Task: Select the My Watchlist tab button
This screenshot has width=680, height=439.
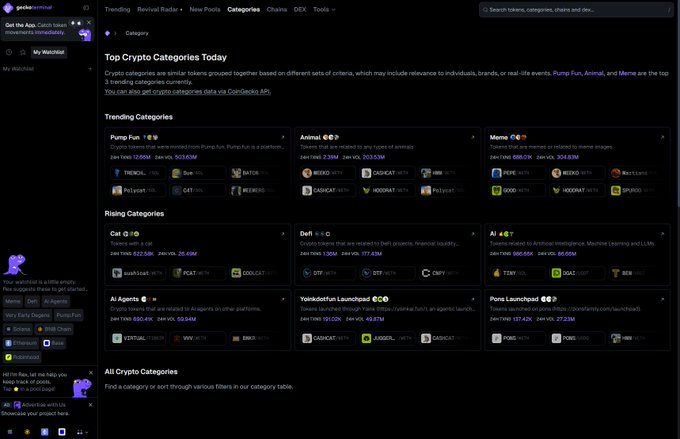Action: (49, 52)
